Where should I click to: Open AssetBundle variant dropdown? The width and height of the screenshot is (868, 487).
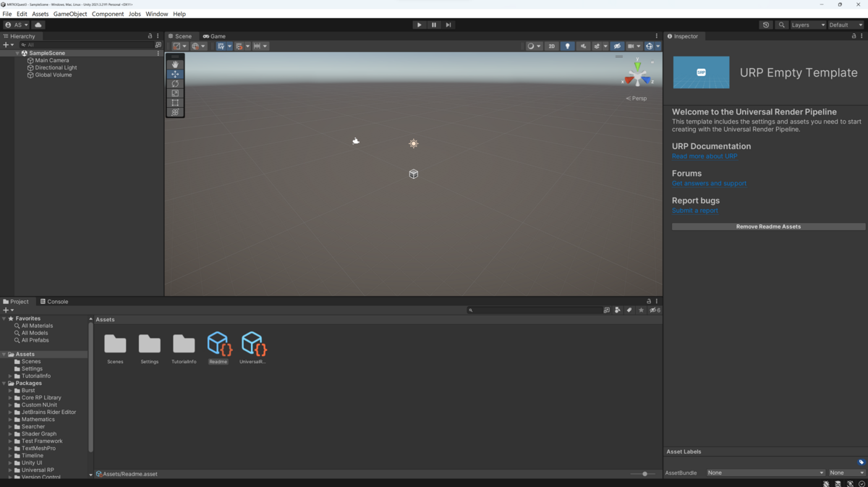pos(846,473)
